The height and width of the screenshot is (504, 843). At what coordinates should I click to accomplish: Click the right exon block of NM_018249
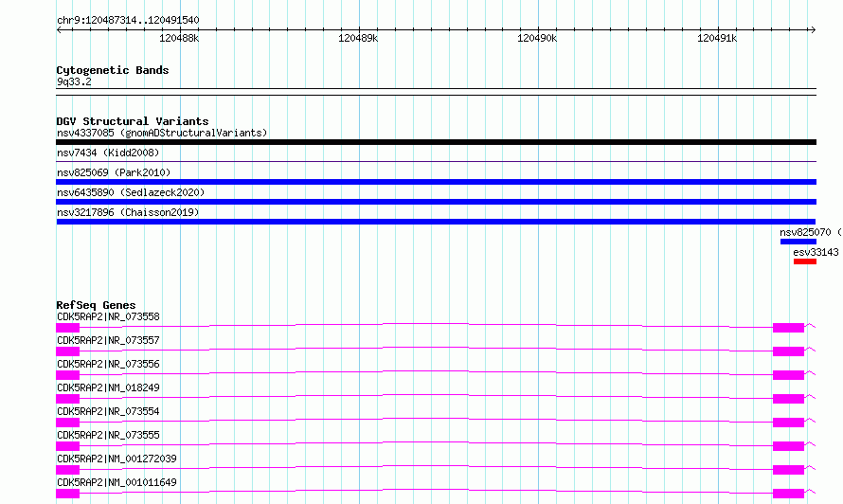(789, 399)
